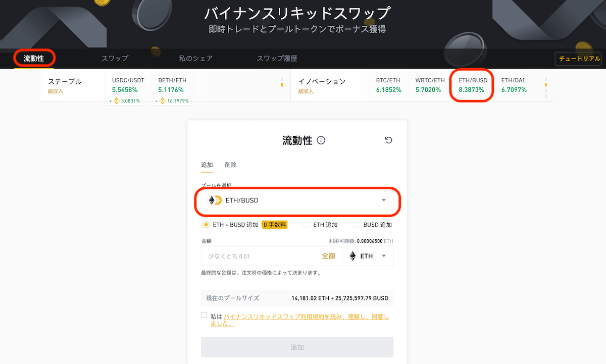Select the ETH/DAI pool
This screenshot has height=364, width=606.
514,85
